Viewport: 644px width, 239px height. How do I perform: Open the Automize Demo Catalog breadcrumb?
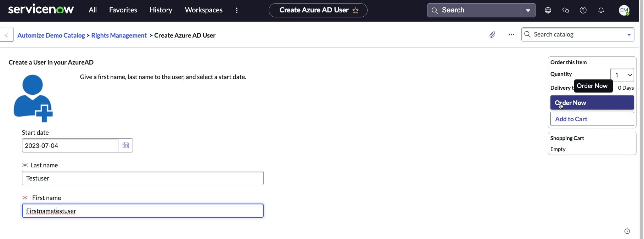coord(51,35)
